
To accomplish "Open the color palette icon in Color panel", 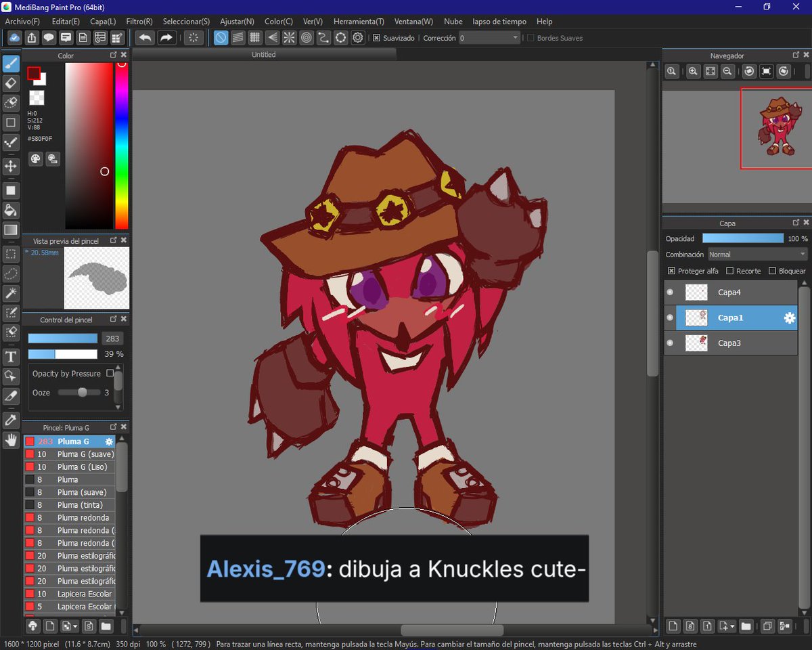I will tap(35, 159).
